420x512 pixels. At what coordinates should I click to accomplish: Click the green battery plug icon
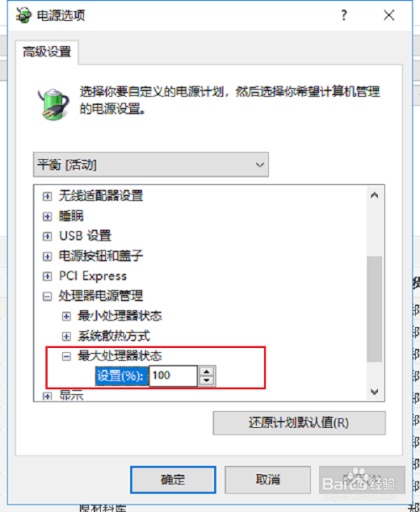point(53,103)
